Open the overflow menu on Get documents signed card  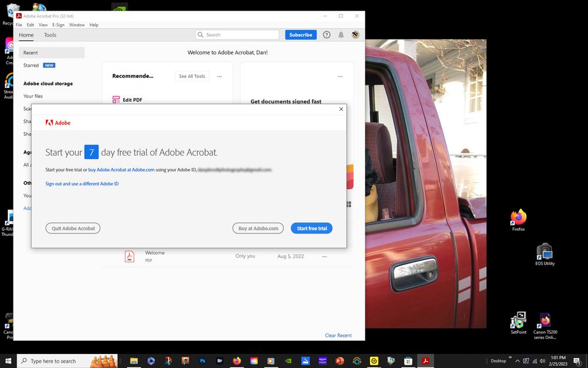click(340, 76)
